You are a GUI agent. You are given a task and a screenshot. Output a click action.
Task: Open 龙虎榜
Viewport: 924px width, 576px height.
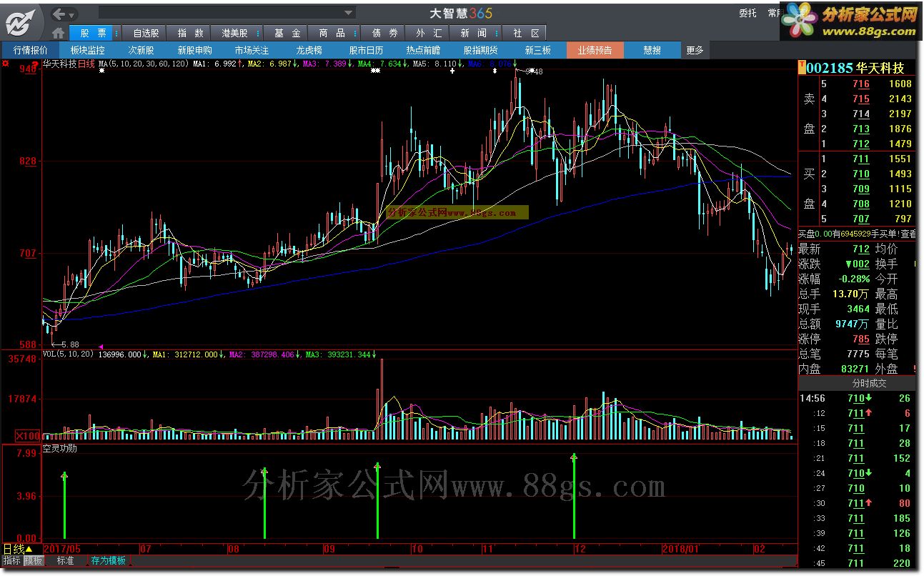tap(309, 50)
